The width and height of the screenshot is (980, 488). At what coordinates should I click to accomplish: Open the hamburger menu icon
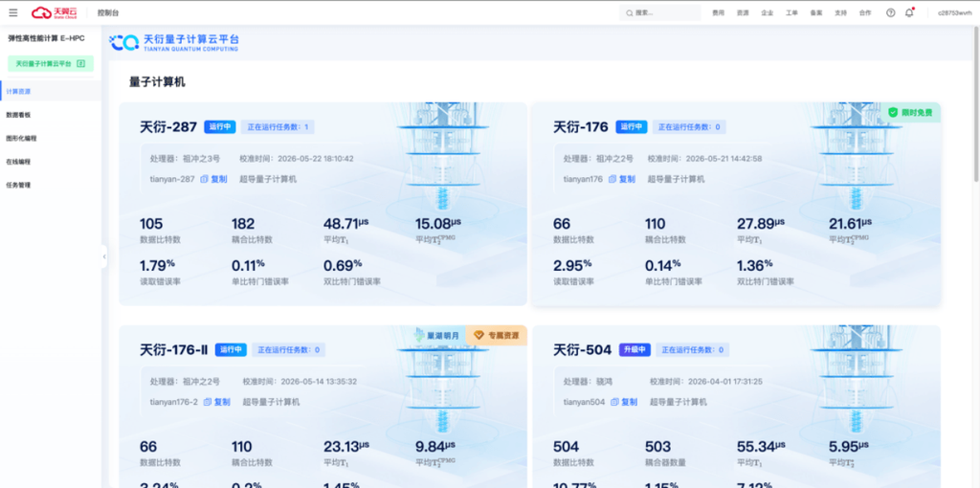pyautogui.click(x=13, y=12)
